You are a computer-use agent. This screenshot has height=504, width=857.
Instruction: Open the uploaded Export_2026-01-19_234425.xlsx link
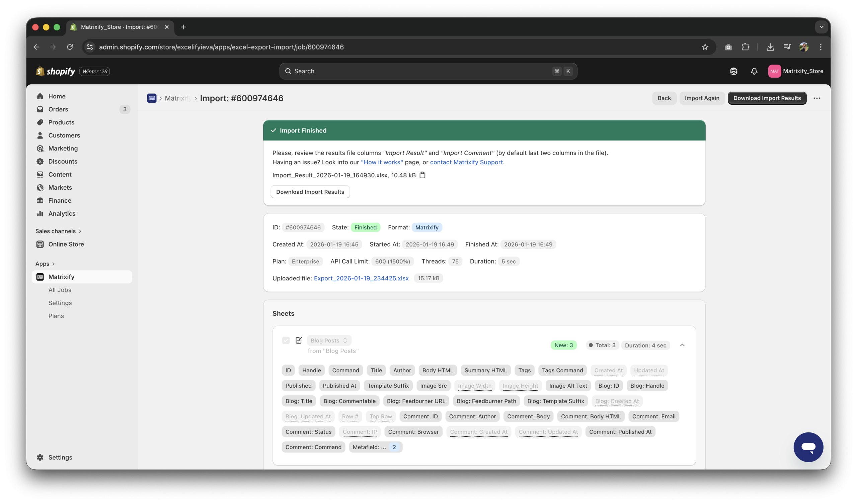(361, 278)
